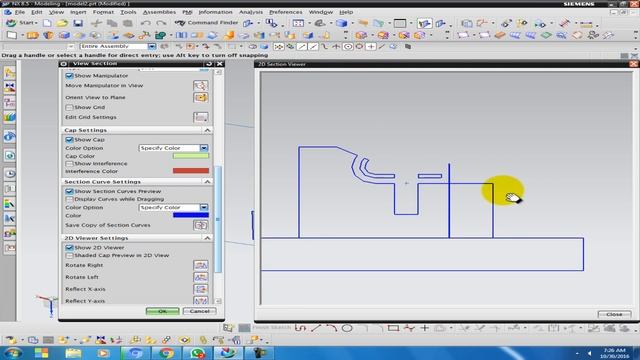The height and width of the screenshot is (360, 640).
Task: Open the Analysis menu
Action: [x=251, y=12]
